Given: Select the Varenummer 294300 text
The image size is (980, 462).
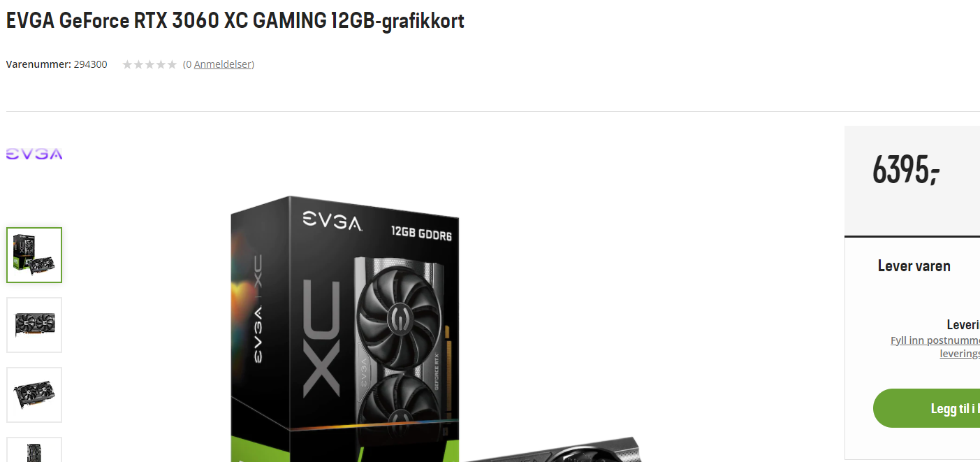Looking at the screenshot, I should [57, 64].
